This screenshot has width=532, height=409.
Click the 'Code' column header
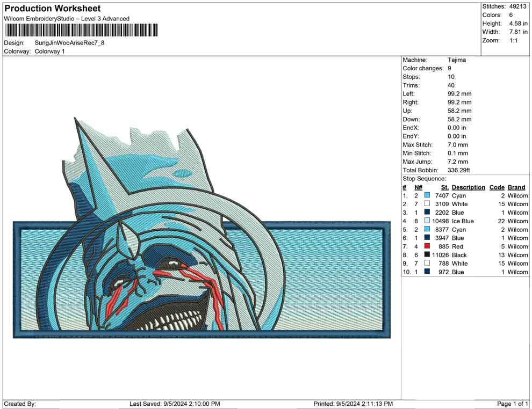[497, 187]
